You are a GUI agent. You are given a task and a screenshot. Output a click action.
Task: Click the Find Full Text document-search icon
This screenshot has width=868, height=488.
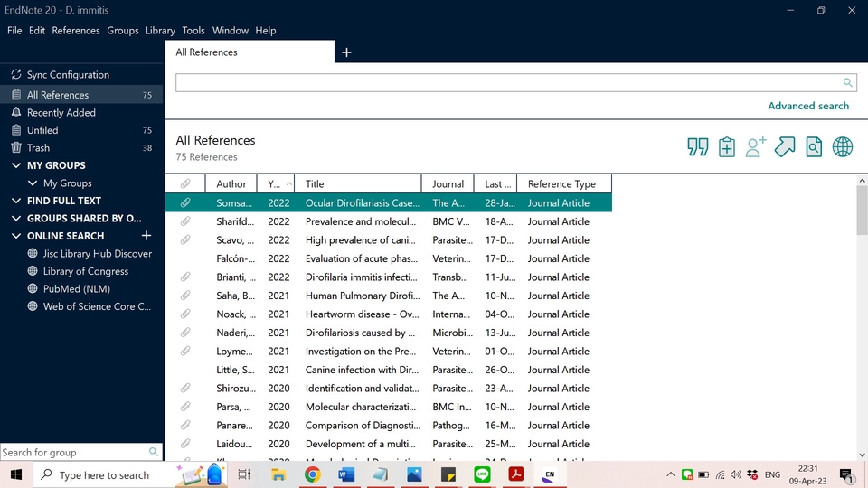814,147
